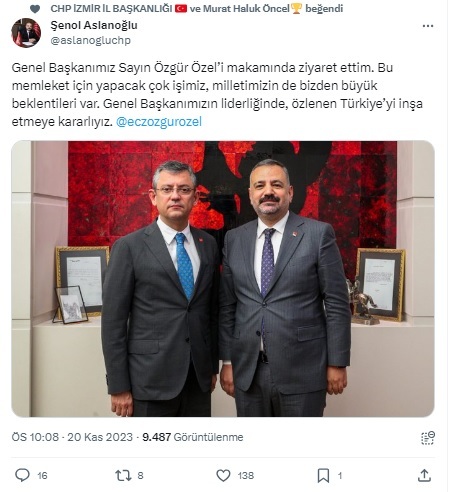Open Şenol Aslanoğlu's profile picture

click(26, 33)
